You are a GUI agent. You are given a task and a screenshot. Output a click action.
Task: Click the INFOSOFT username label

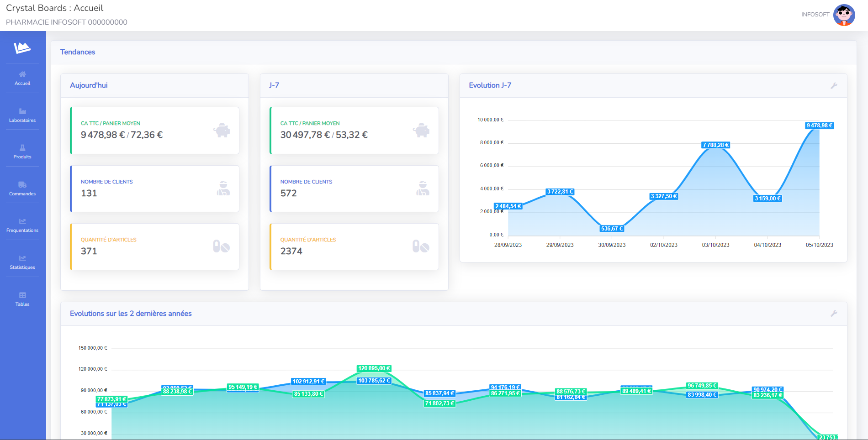pyautogui.click(x=815, y=15)
